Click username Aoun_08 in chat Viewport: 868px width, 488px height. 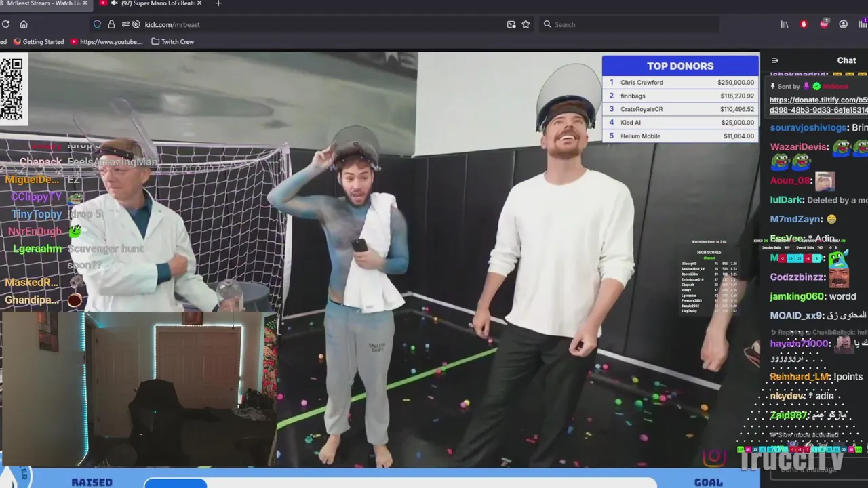(x=791, y=180)
